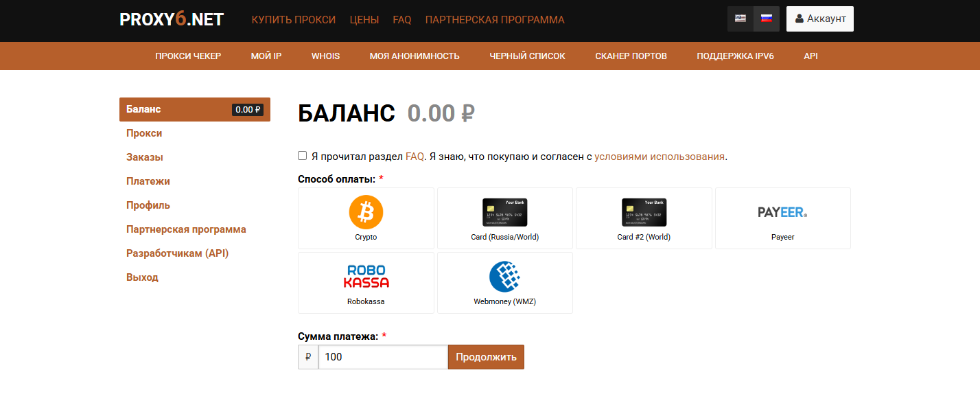Open КУПИТЬ ПРОКСИ in top menu
The image size is (980, 414).
coord(294,20)
